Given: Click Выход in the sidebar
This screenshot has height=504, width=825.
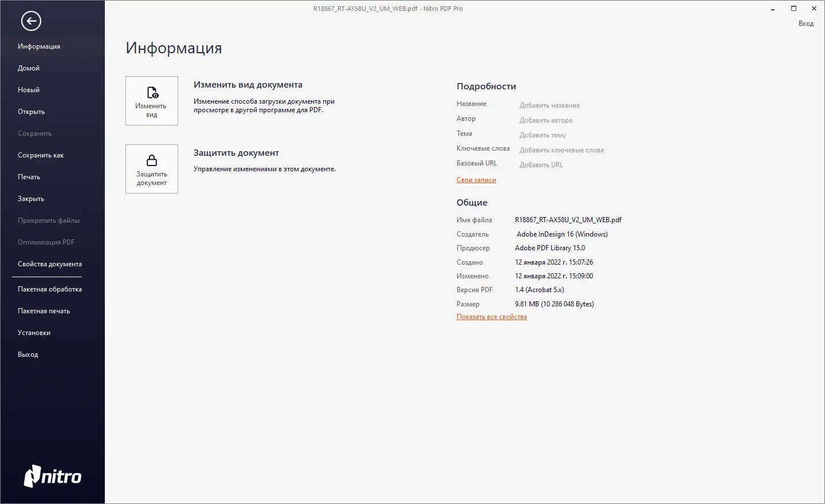Looking at the screenshot, I should (x=28, y=355).
